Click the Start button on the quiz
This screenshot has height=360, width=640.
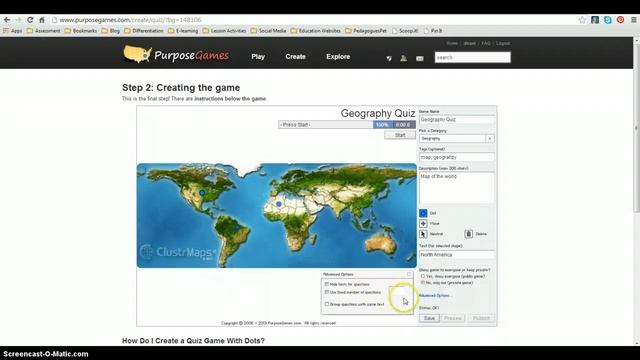[400, 135]
